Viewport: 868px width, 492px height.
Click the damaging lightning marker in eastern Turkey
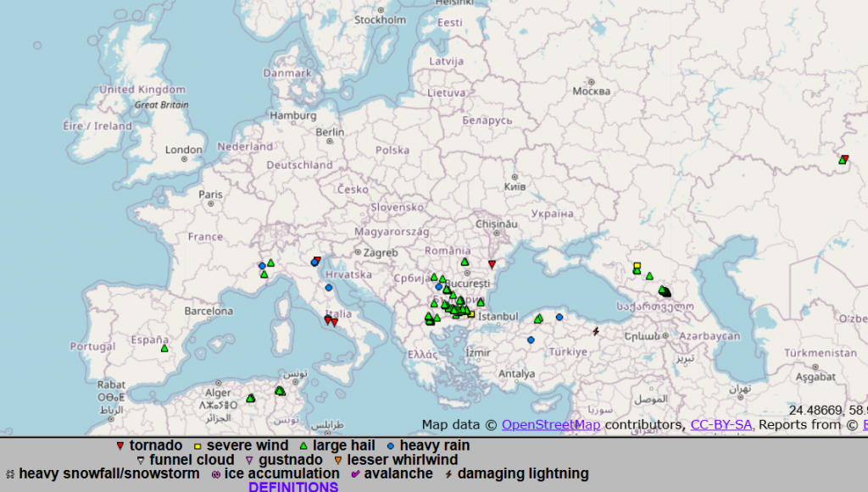(596, 330)
